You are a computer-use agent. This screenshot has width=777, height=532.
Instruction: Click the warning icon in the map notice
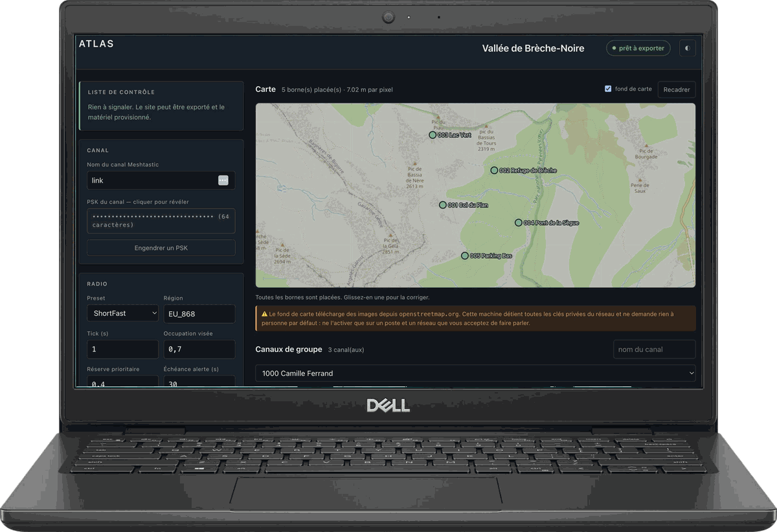coord(264,314)
